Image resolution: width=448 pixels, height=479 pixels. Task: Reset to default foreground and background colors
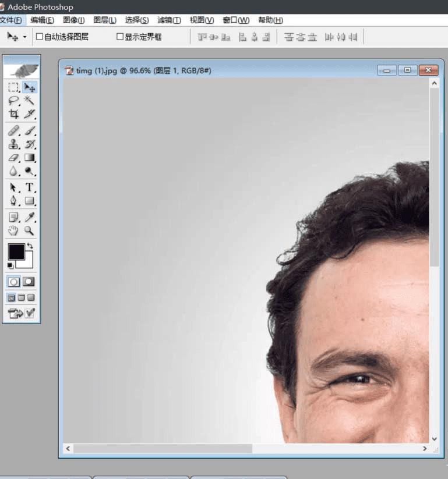(10, 265)
